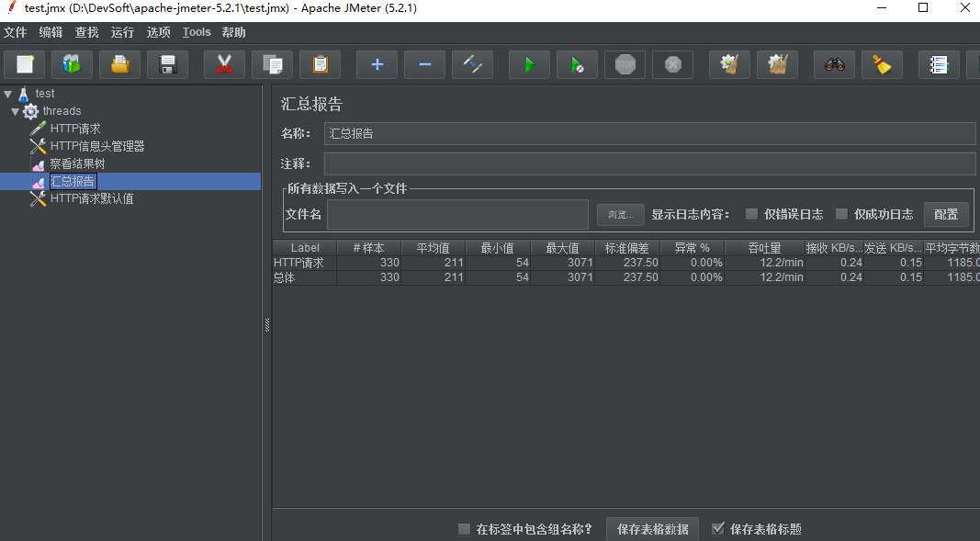
Task: Click the panel split divider handle
Action: pos(267,325)
